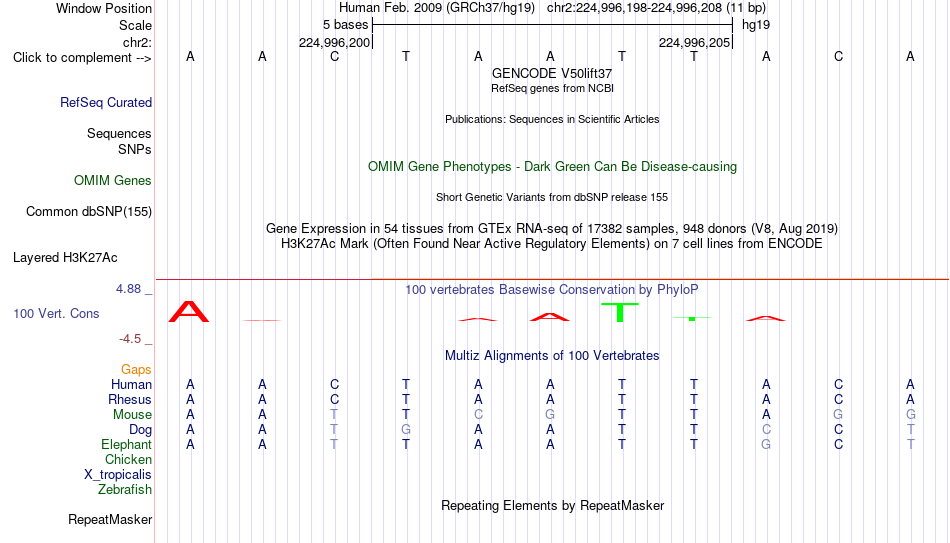Select the Human species row label
950x543 pixels.
pos(131,384)
